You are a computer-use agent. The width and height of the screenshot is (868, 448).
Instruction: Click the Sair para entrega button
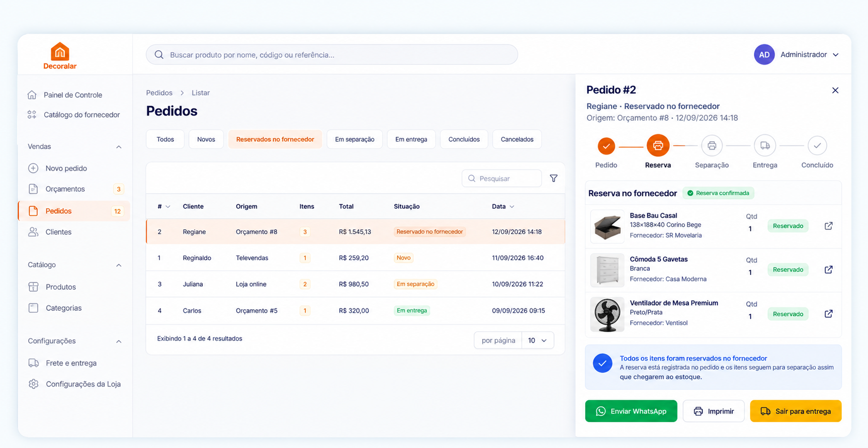point(795,411)
